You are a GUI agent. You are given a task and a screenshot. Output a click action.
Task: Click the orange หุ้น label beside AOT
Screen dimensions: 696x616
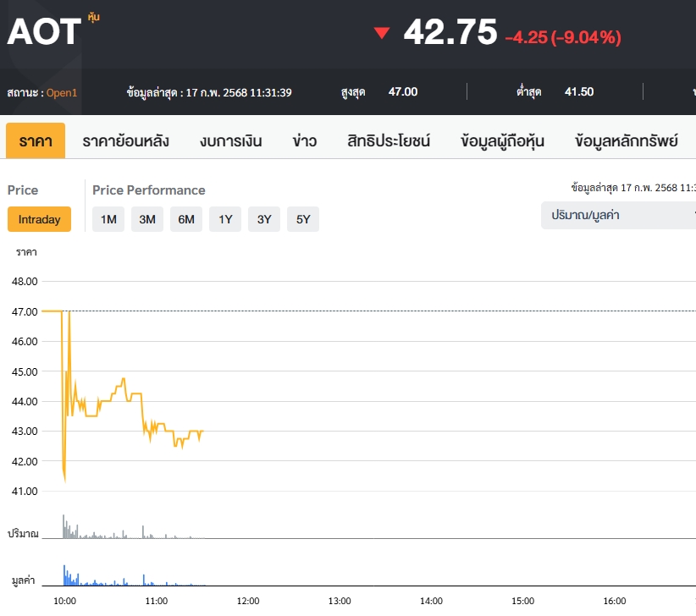point(93,17)
